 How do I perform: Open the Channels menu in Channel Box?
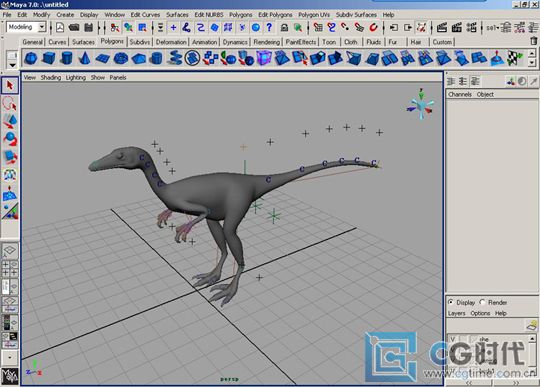click(460, 94)
